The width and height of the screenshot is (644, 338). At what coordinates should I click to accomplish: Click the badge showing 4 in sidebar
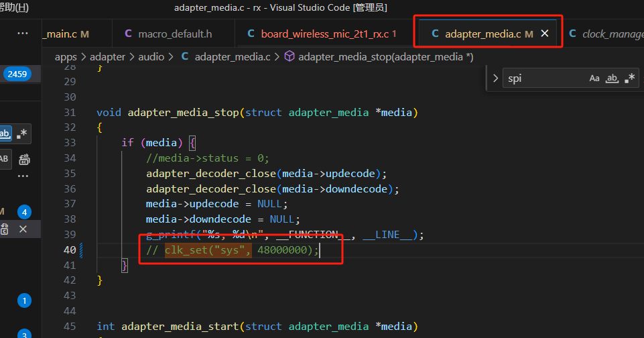pos(24,212)
